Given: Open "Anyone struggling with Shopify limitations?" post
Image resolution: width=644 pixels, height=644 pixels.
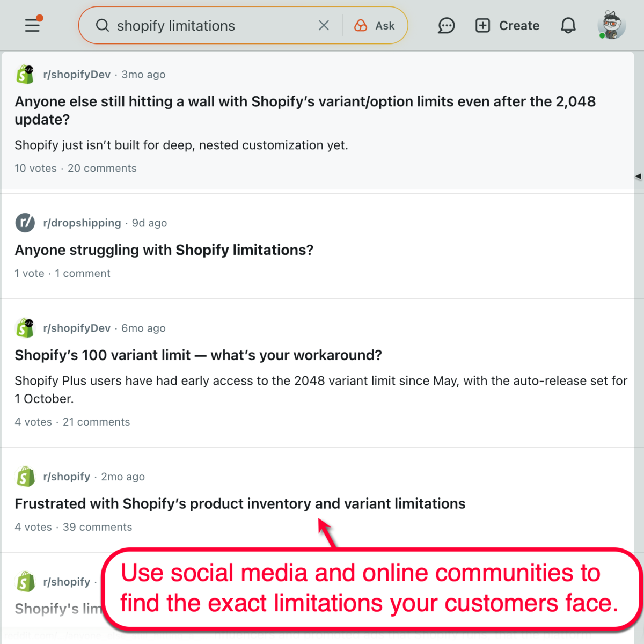Looking at the screenshot, I should pos(164,250).
